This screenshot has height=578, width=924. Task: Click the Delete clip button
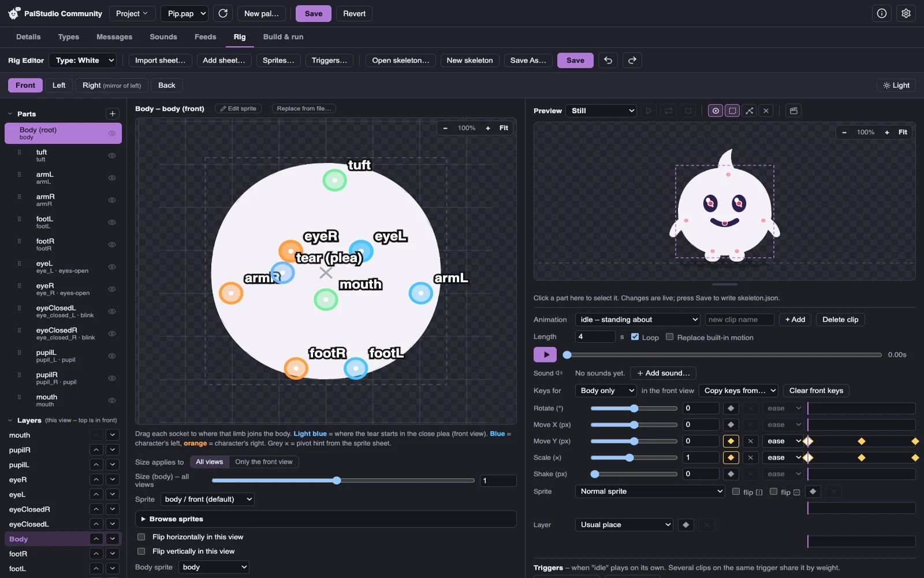pos(840,320)
